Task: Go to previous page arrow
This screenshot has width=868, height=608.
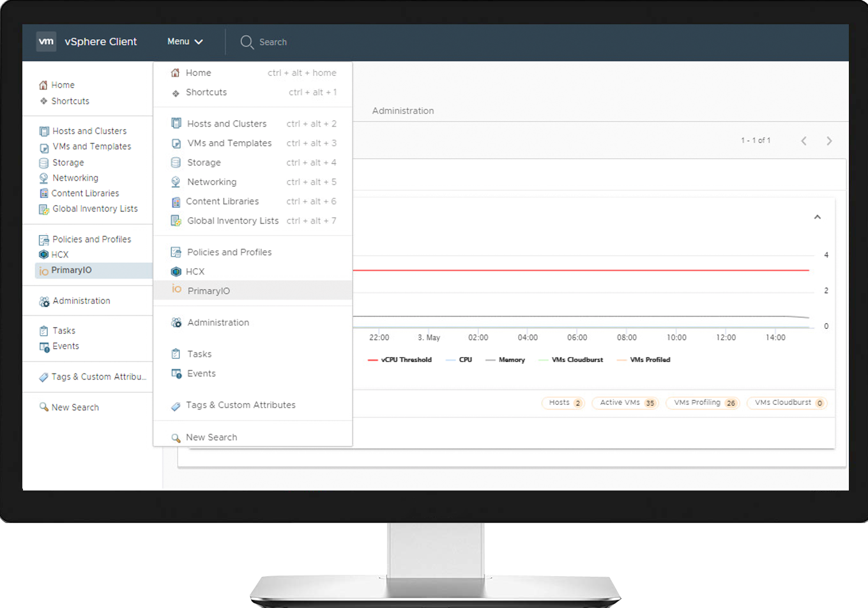Action: coord(804,141)
